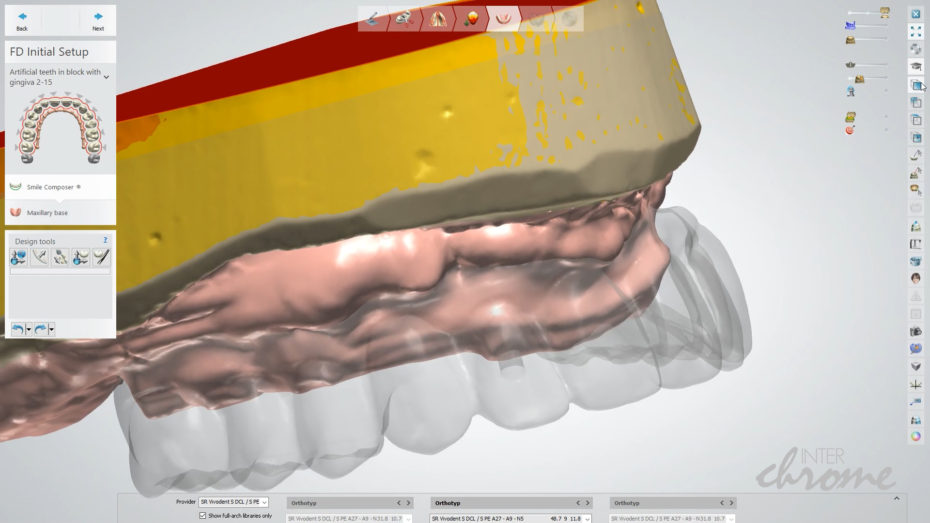Screen dimensions: 930x523
Task: Select the fourth Design tools icon
Action: coord(81,257)
